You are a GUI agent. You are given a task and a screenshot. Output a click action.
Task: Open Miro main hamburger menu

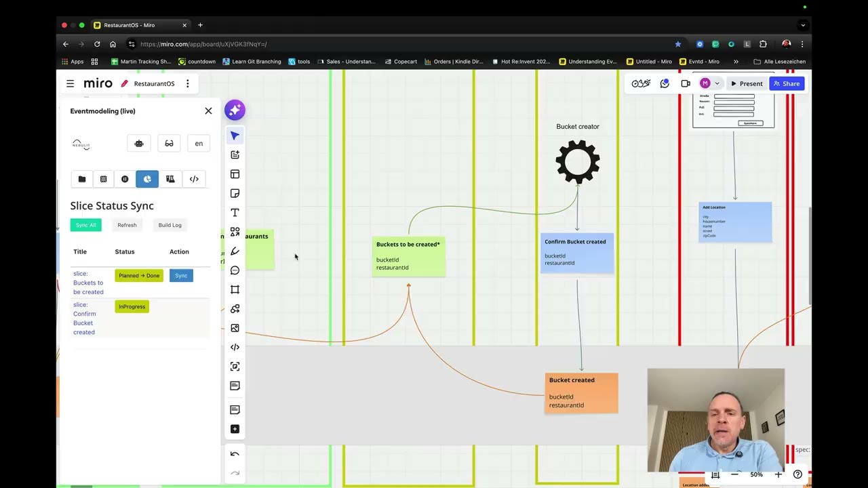pos(70,83)
